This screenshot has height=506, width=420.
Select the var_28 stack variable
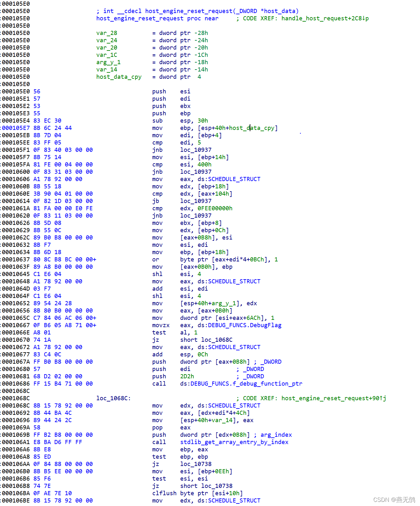pyautogui.click(x=107, y=33)
